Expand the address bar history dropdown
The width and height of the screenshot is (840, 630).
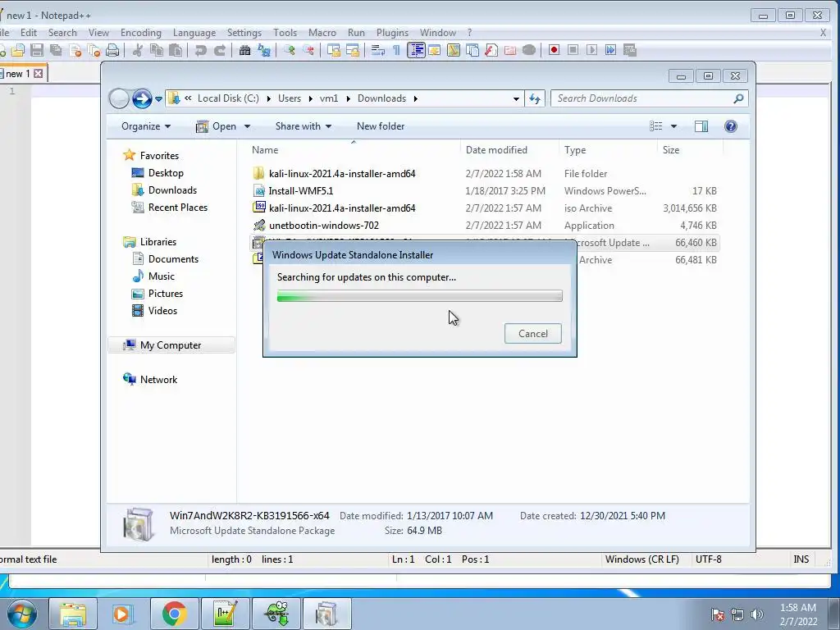point(516,98)
